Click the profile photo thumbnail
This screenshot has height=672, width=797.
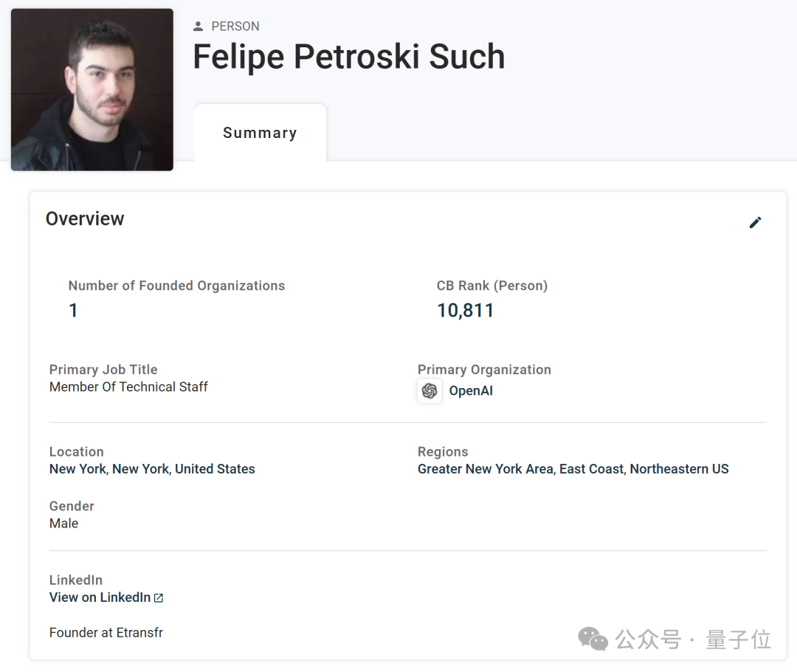coord(92,90)
